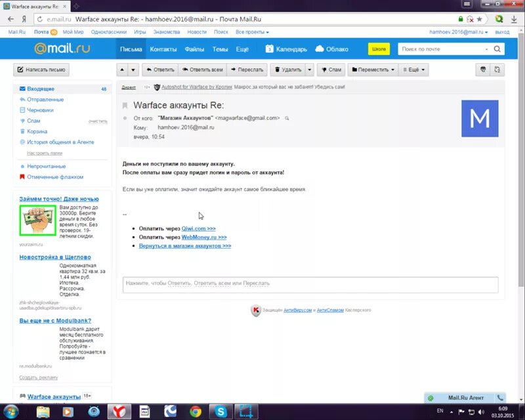Switch to Контакты tab
Image resolution: width=525 pixels, height=420 pixels.
pos(163,49)
